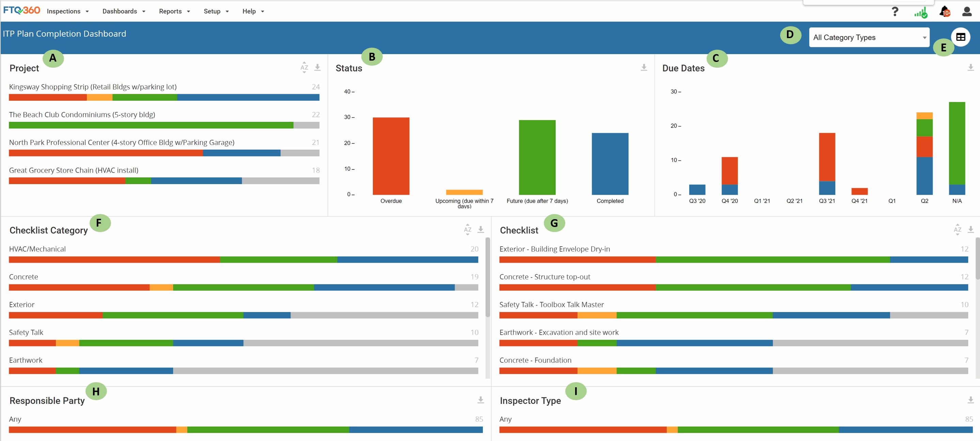Download Responsible Party data

click(x=480, y=399)
